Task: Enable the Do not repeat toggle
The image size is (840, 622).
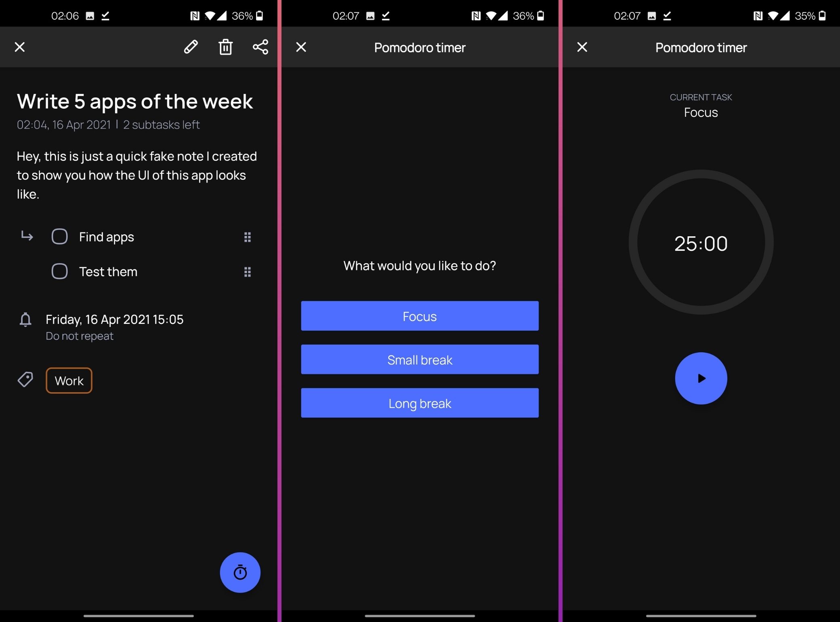Action: pyautogui.click(x=80, y=336)
